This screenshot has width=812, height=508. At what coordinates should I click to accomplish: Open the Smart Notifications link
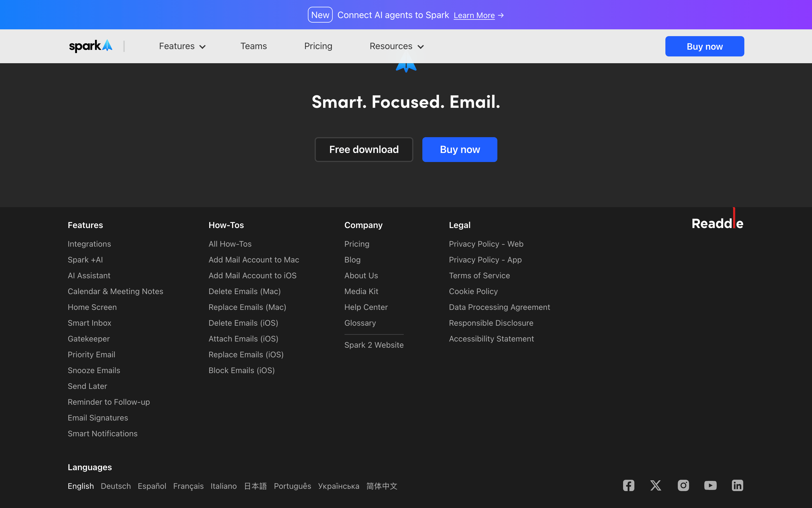103,433
